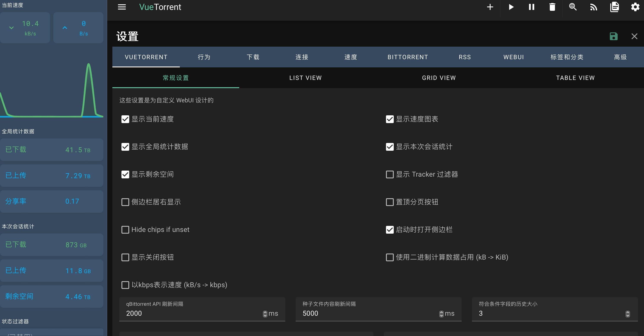Uncheck 显示当前速度 checkbox
Screen dimensions: 644x336
click(x=125, y=119)
